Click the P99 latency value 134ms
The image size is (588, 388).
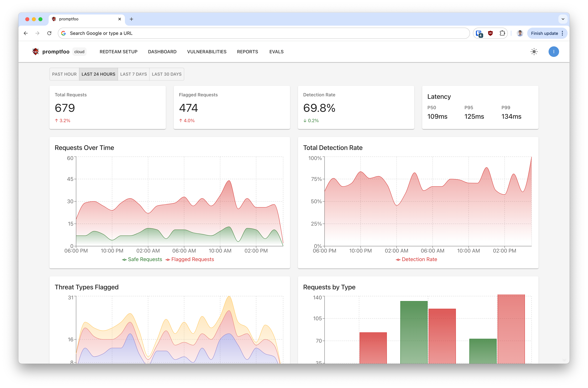point(511,117)
